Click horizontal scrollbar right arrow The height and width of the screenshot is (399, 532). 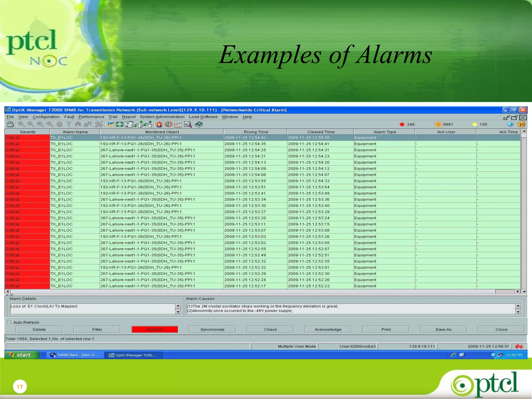coord(518,291)
